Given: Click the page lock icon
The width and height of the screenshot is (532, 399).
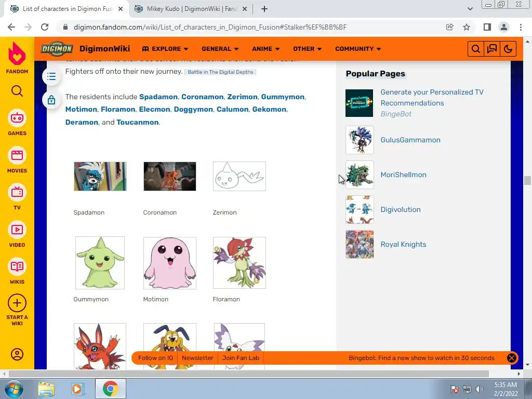Looking at the screenshot, I should tap(51, 100).
